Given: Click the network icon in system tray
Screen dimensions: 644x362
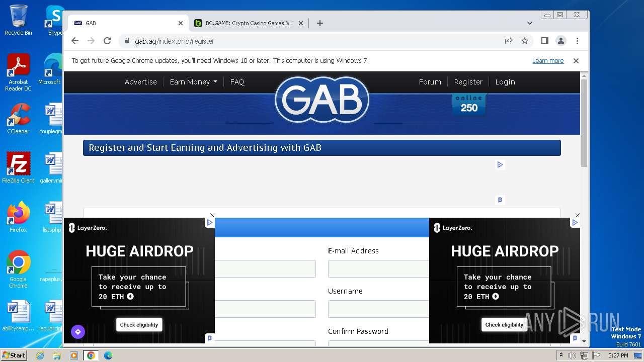Looking at the screenshot, I should pos(584,355).
